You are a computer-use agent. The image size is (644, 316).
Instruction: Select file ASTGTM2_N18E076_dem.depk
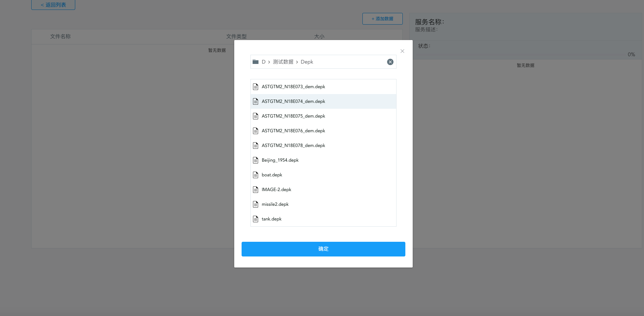click(x=323, y=131)
